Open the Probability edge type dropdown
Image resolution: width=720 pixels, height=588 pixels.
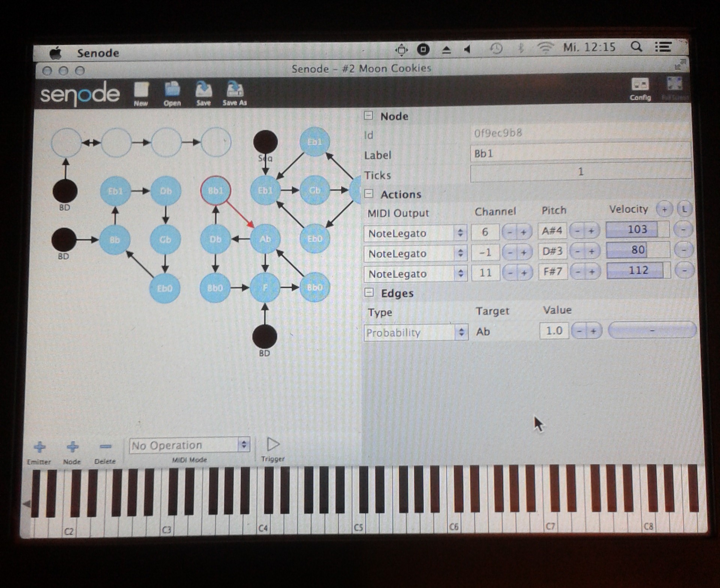[415, 332]
